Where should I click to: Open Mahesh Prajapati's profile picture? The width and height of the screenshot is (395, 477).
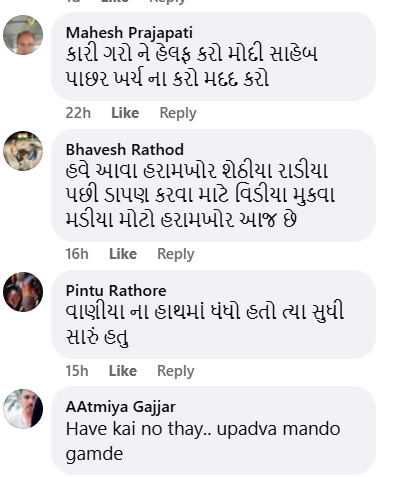point(23,35)
